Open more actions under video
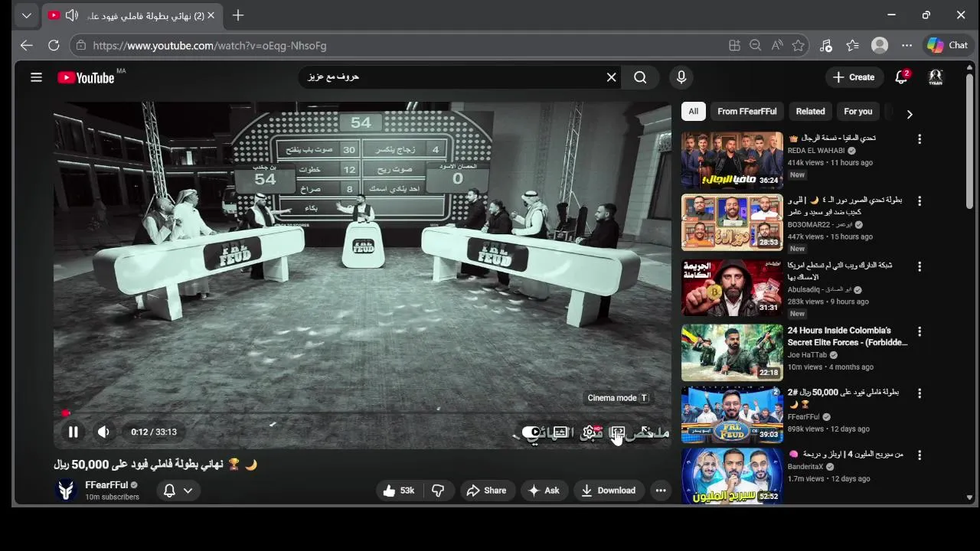 pyautogui.click(x=660, y=491)
